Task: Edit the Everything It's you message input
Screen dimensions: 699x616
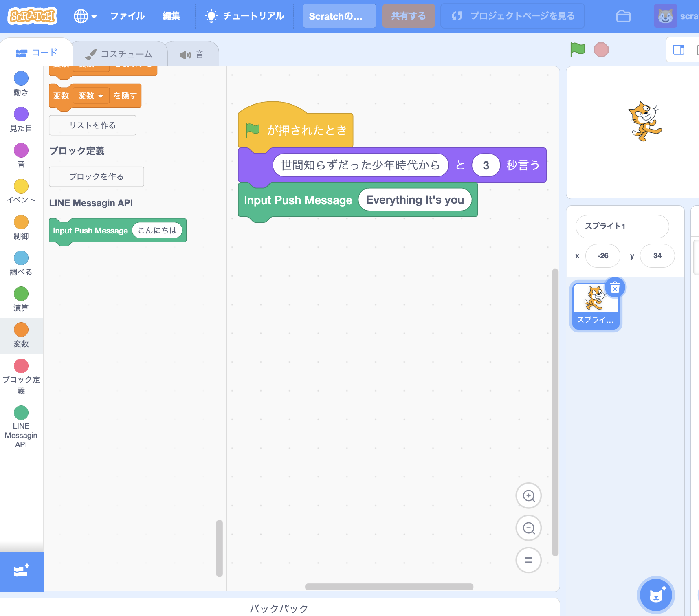Action: click(415, 200)
